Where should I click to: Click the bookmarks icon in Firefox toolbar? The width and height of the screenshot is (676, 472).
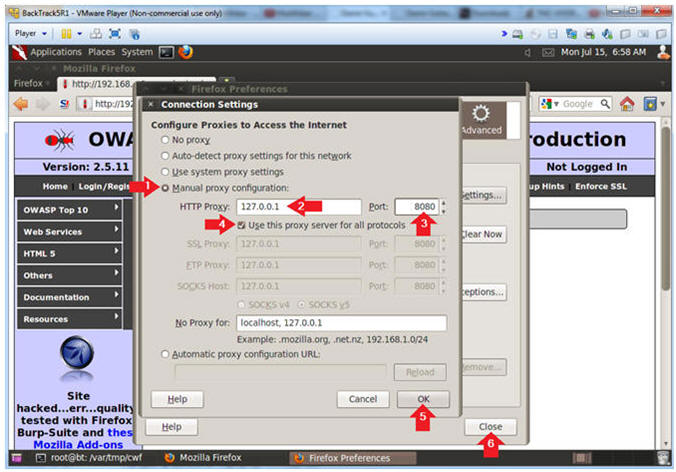pyautogui.click(x=650, y=104)
